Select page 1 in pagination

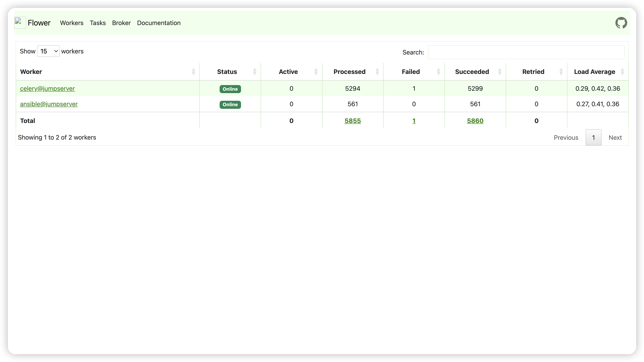click(593, 138)
